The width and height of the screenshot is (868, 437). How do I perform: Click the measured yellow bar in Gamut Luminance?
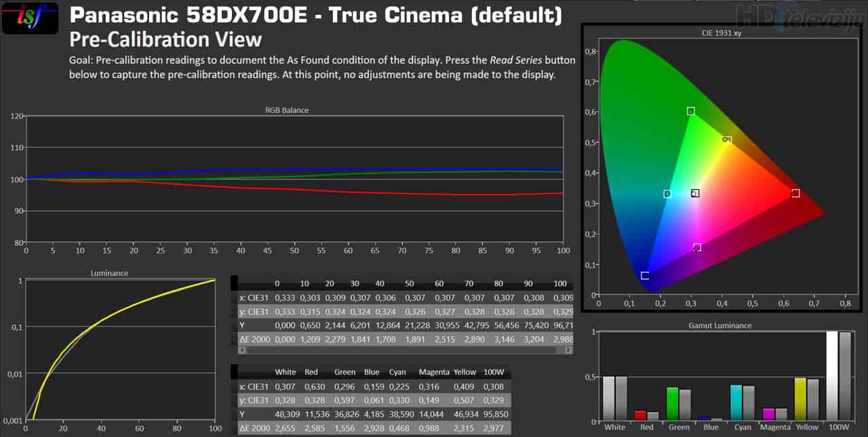coord(800,400)
